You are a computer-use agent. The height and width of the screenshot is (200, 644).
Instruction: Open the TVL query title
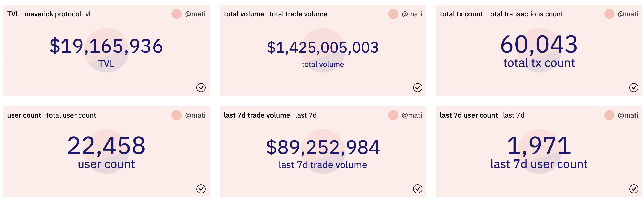[x=13, y=14]
